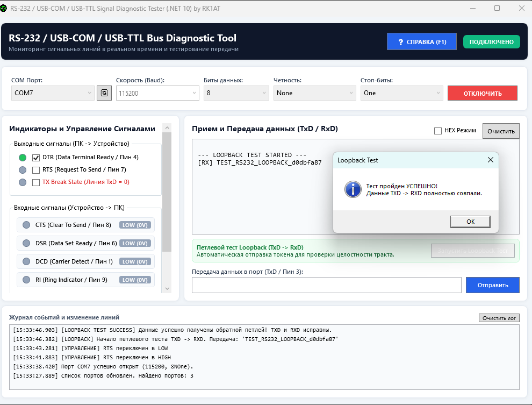Click the refresh COM ports icon button

point(104,93)
